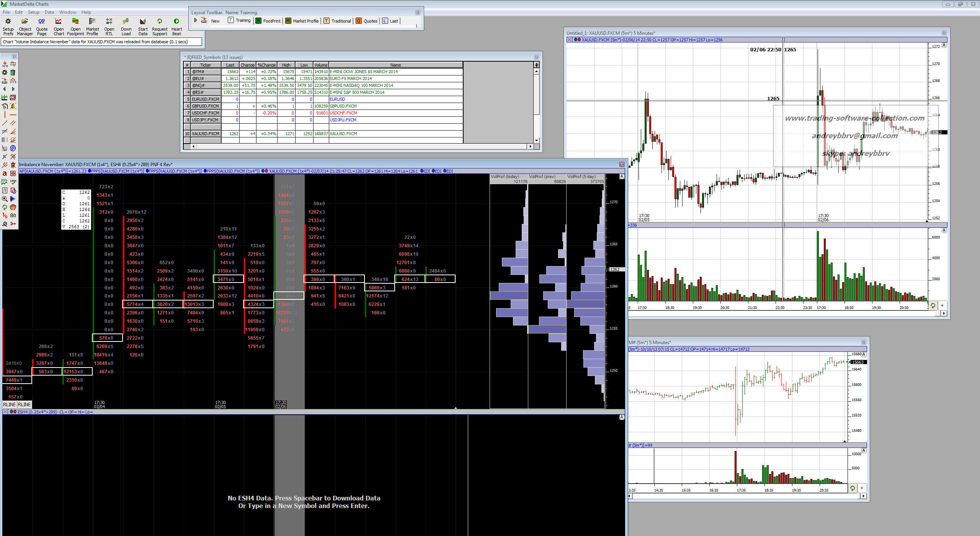Toggle autoscale A on footprint chart
Screen dimensions: 980x536
pyautogui.click(x=622, y=176)
